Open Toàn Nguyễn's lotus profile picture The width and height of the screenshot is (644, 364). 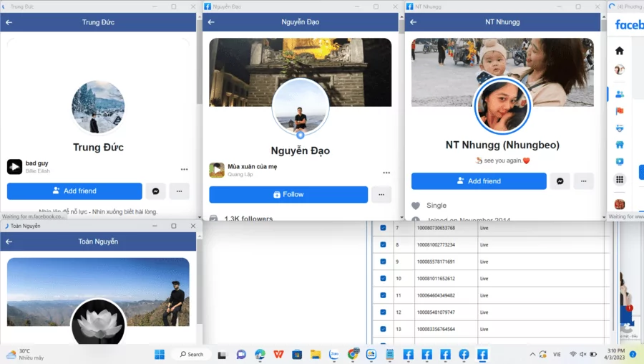(98, 322)
